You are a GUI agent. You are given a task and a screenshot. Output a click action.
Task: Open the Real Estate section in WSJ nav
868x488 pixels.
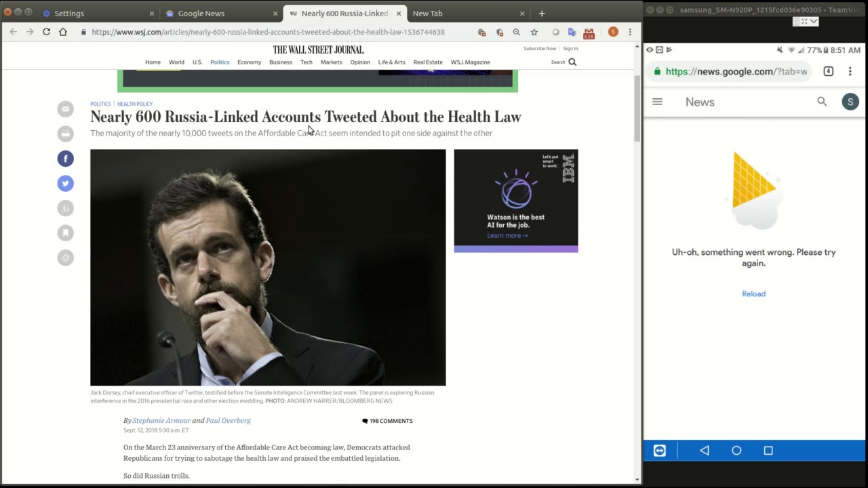click(428, 62)
